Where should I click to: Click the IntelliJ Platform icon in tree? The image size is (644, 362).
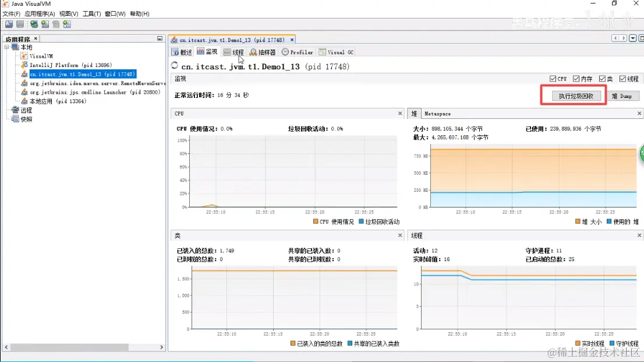(x=24, y=65)
